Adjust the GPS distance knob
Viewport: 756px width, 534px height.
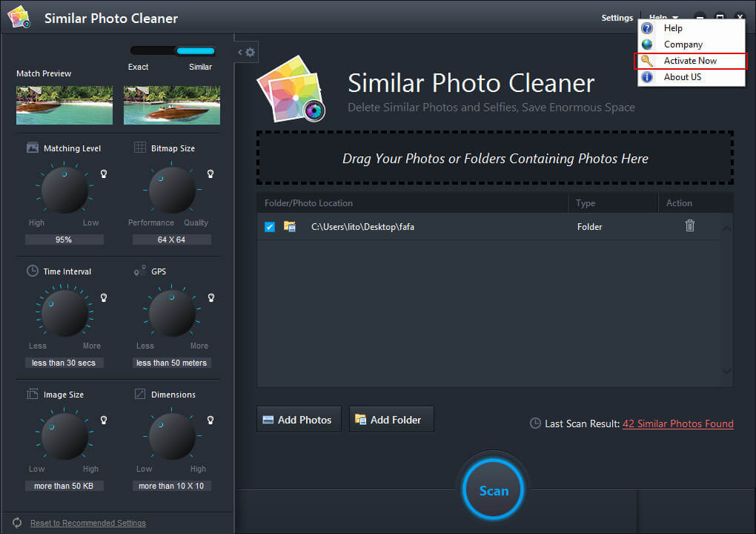point(172,313)
